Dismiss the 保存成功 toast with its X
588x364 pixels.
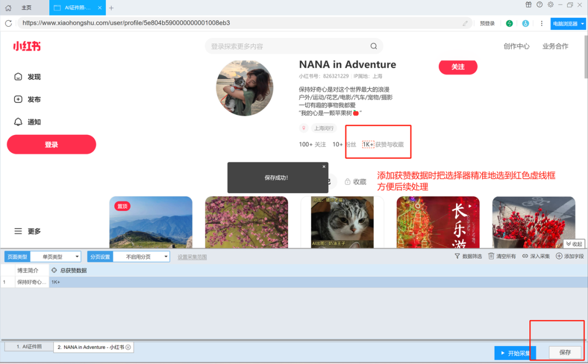[x=324, y=166]
